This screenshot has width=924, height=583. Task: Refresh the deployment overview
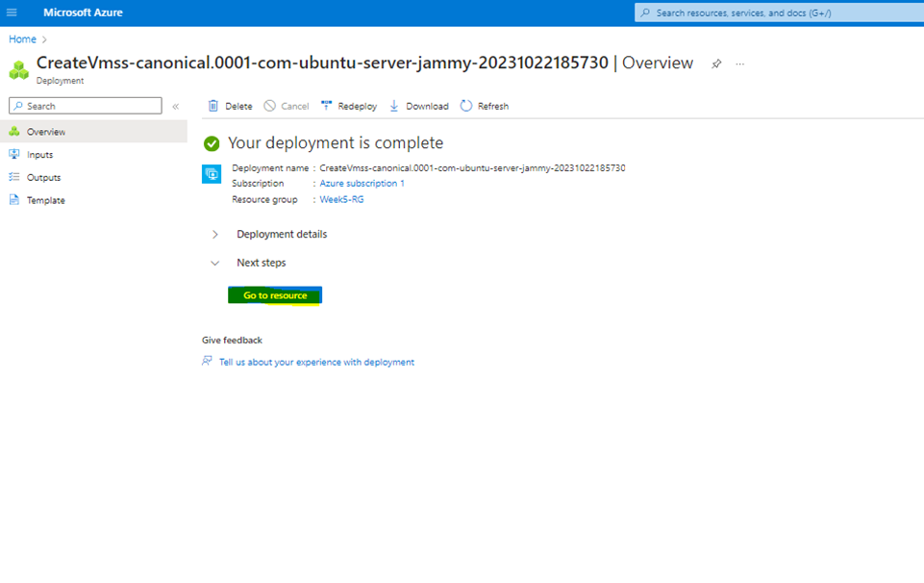point(485,106)
